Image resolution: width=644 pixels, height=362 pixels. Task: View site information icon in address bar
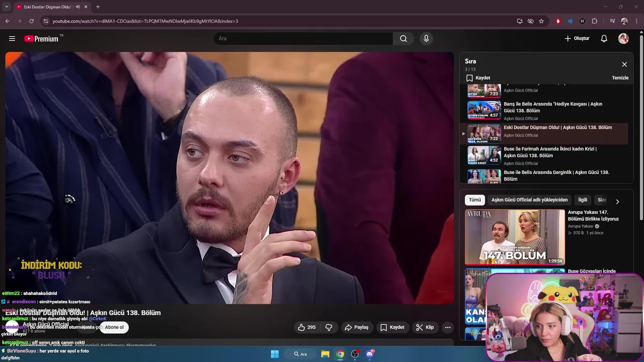[46, 21]
